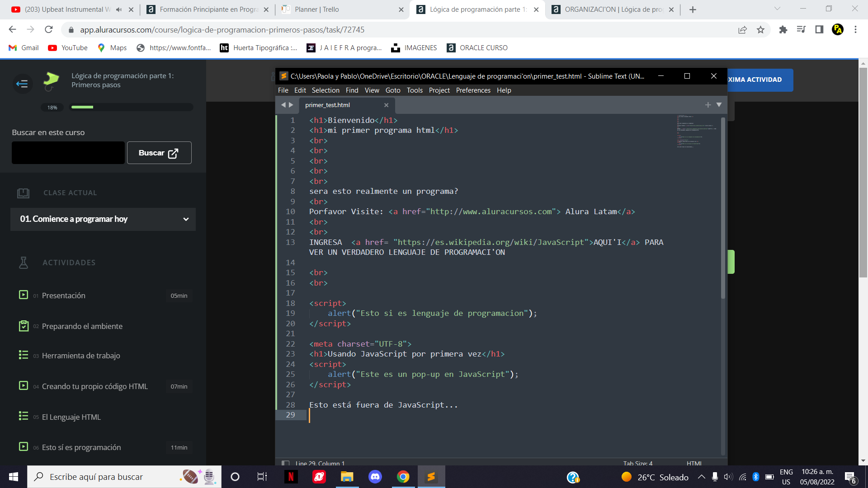This screenshot has height=488, width=868.
Task: Click Sublime Text previous tab arrow
Action: [x=283, y=105]
